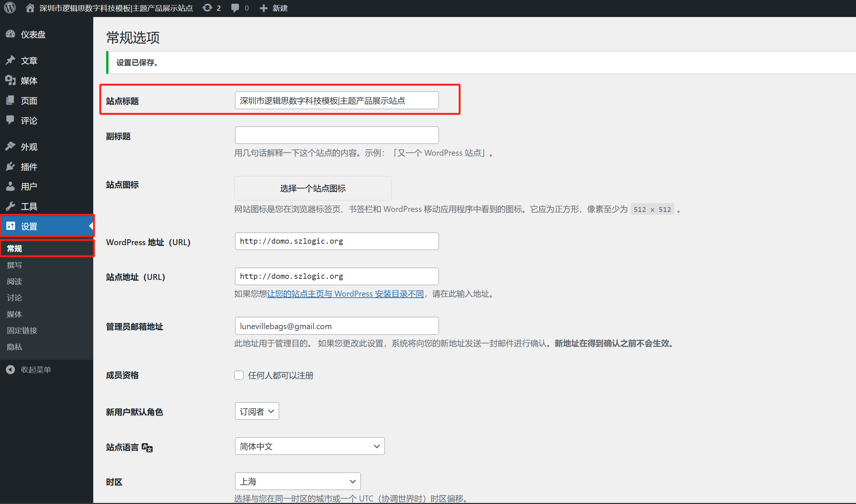Screen dimensions: 856x504
Task: Click the 插件 plug icon
Action: click(10, 166)
